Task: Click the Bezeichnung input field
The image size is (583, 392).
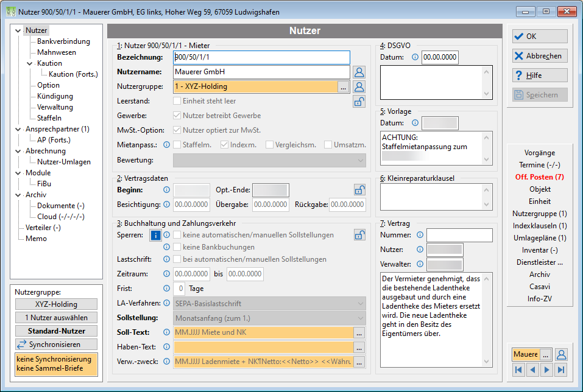Action: tap(262, 57)
